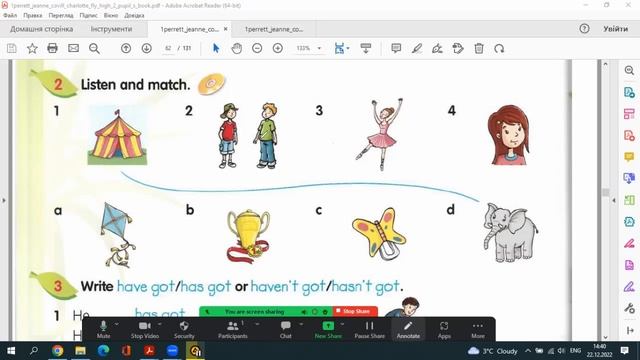Go to next page arrow
Screen dimensions: 640x360
pos(147,48)
